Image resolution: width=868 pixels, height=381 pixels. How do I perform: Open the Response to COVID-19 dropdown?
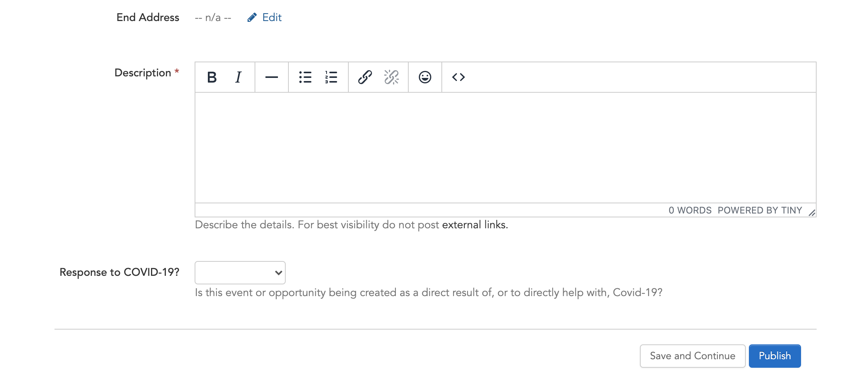[x=240, y=273]
